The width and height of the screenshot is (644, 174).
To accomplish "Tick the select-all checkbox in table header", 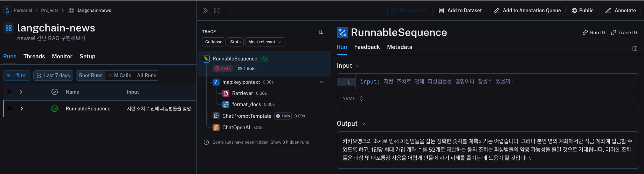I will [9, 92].
